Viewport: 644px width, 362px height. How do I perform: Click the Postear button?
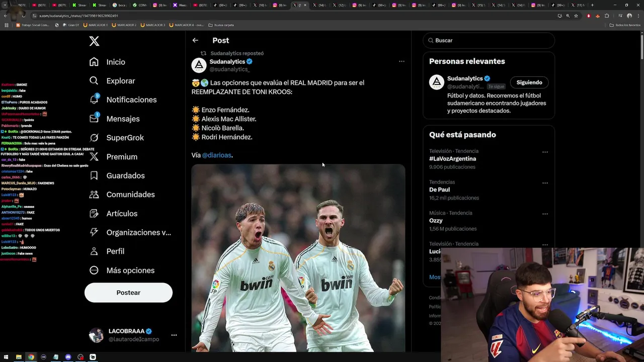128,293
